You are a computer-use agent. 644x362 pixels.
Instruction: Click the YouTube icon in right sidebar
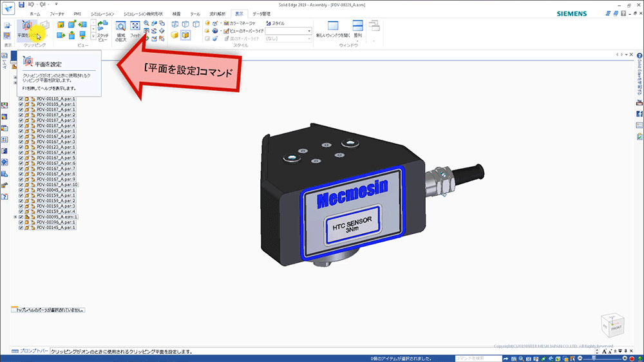click(639, 102)
